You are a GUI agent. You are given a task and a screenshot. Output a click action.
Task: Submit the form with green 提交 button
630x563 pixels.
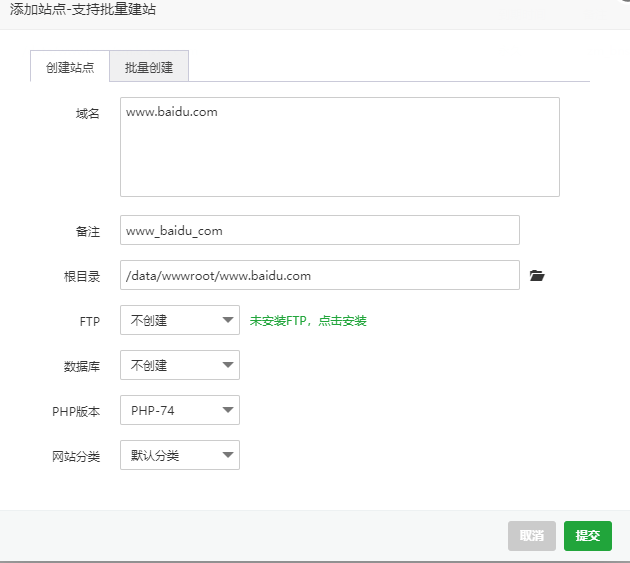click(588, 536)
